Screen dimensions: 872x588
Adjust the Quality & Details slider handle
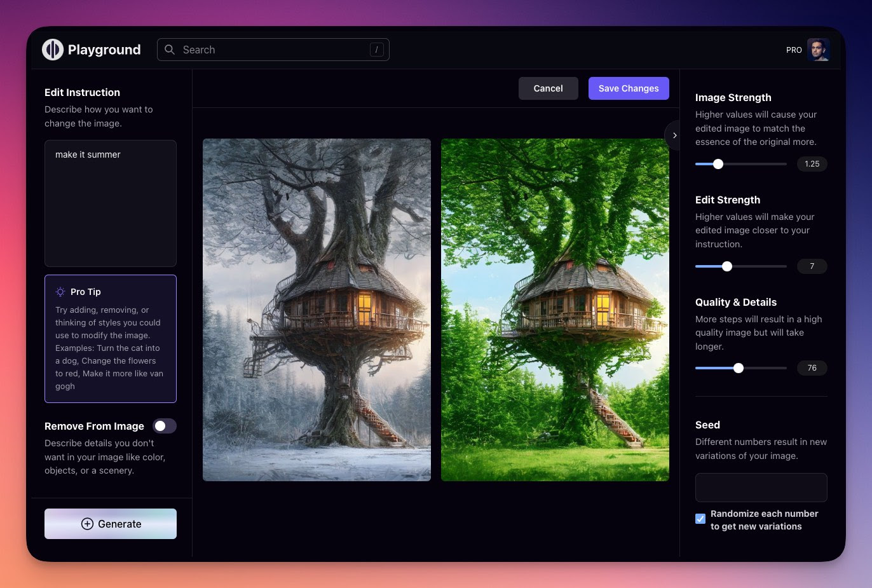click(739, 368)
